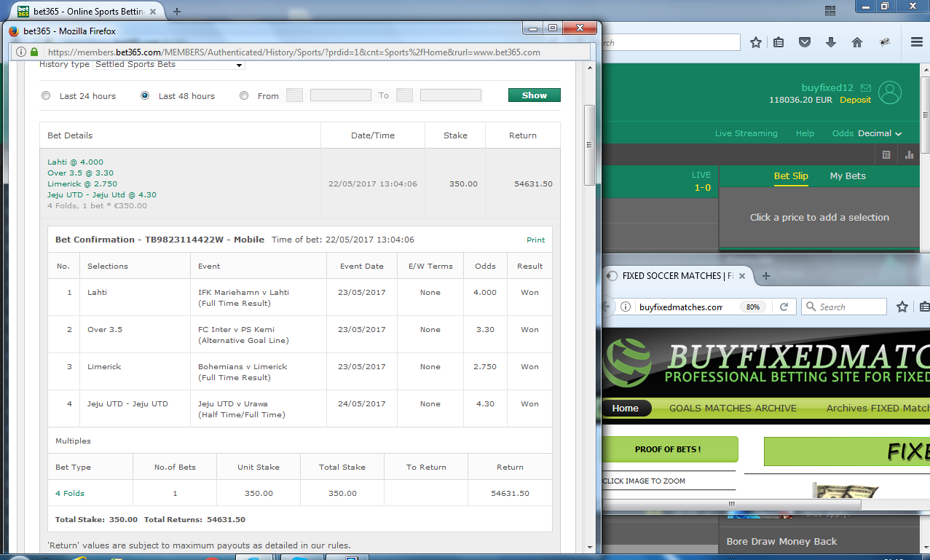The width and height of the screenshot is (930, 560).
Task: Open the Help link on bet365
Action: (805, 133)
